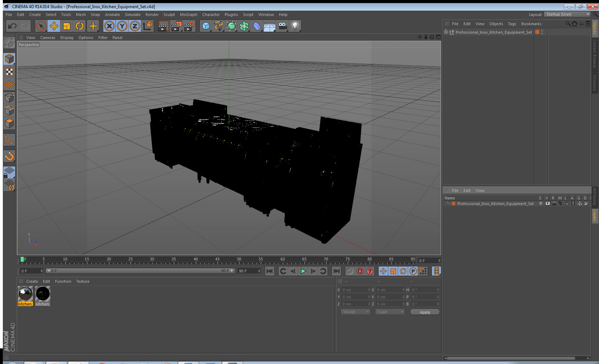This screenshot has height=364, width=599.
Task: Open the array modeling objects
Action: point(244,26)
